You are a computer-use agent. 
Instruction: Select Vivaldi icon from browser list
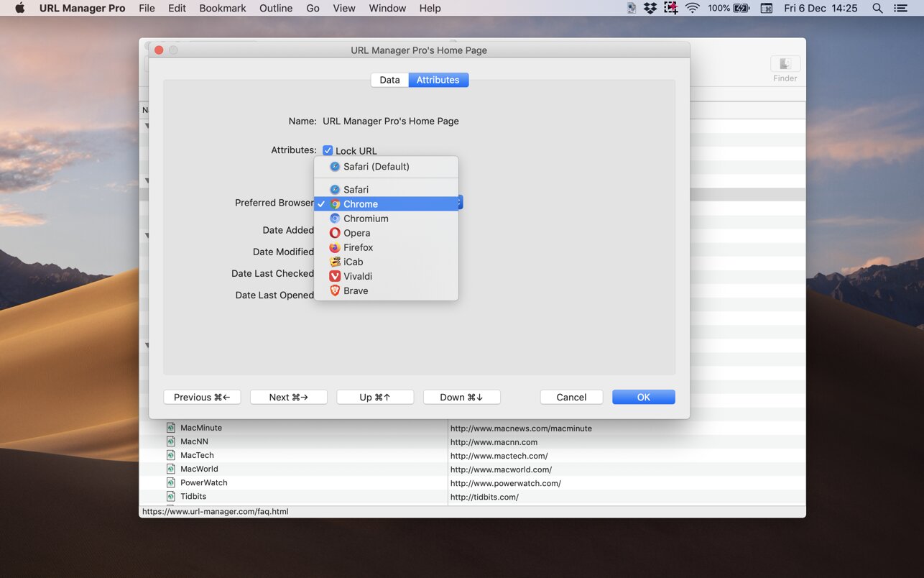point(335,276)
